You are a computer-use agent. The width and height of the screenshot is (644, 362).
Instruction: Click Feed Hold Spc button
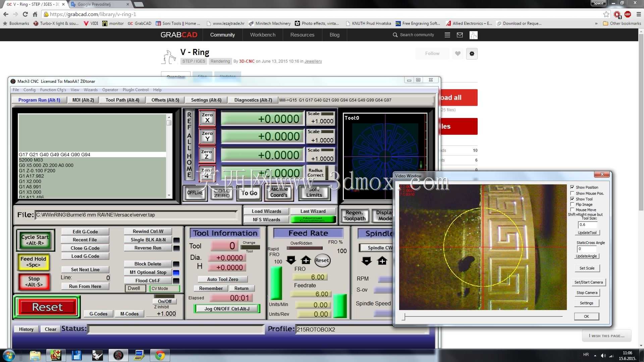click(x=33, y=262)
